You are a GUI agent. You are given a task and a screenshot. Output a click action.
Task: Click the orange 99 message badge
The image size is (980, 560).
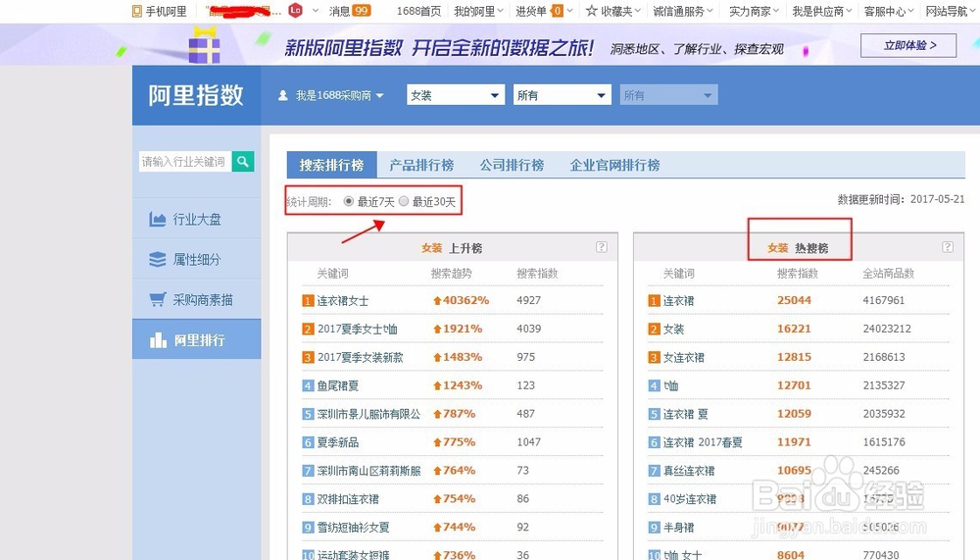pyautogui.click(x=362, y=11)
